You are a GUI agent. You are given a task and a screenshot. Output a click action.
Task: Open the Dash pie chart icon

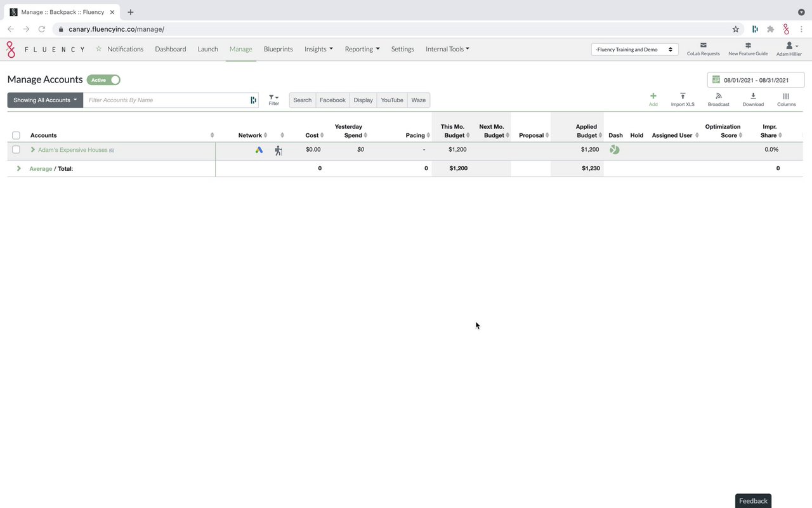[614, 150]
